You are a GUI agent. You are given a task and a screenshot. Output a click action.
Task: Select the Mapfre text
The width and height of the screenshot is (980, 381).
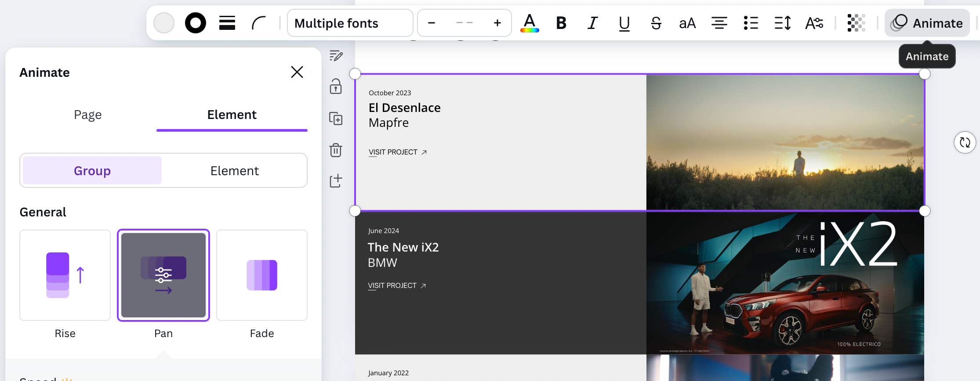(x=389, y=123)
